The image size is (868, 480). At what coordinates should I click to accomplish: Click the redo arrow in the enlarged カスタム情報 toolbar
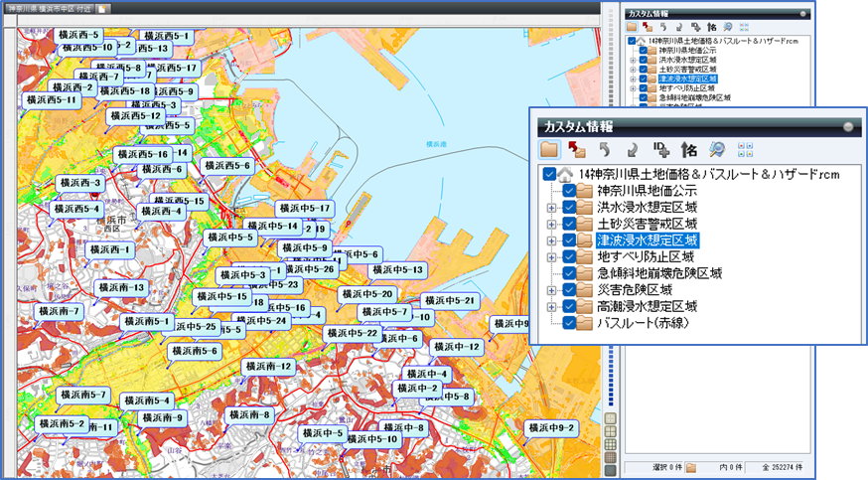633,149
